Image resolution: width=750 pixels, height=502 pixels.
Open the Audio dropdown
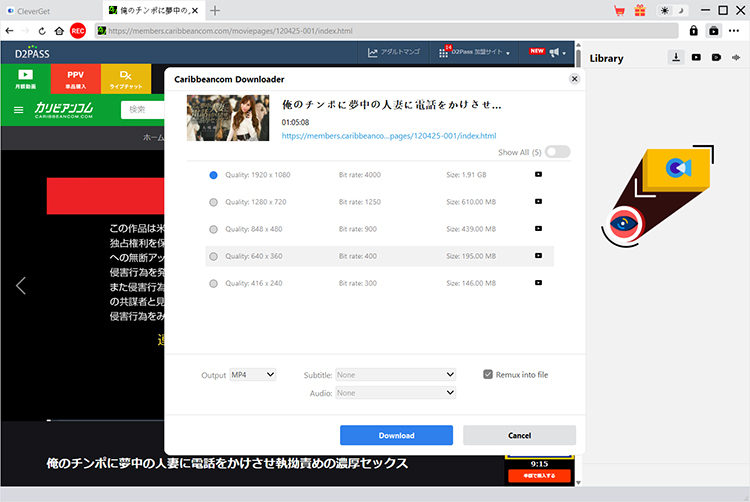point(396,393)
